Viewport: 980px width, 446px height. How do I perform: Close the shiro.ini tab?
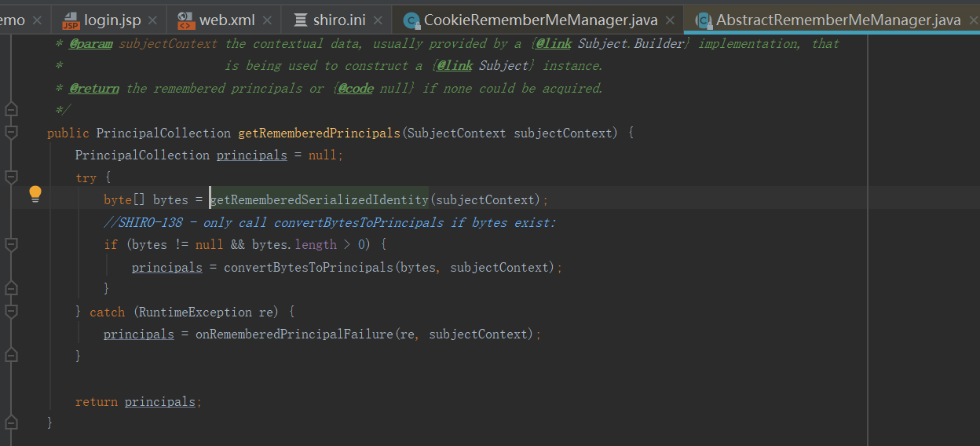378,20
